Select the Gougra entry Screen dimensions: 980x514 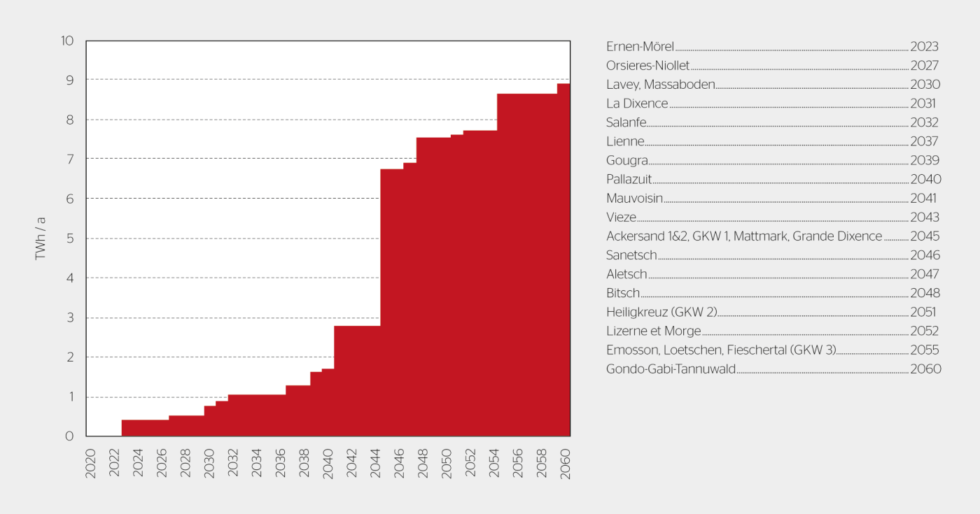[x=773, y=160]
